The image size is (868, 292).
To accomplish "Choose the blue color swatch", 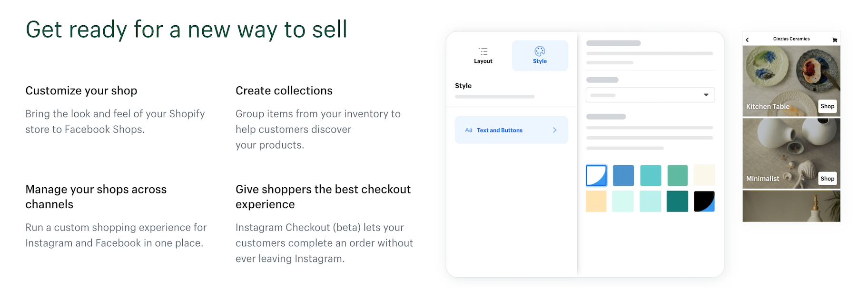I will tap(623, 175).
